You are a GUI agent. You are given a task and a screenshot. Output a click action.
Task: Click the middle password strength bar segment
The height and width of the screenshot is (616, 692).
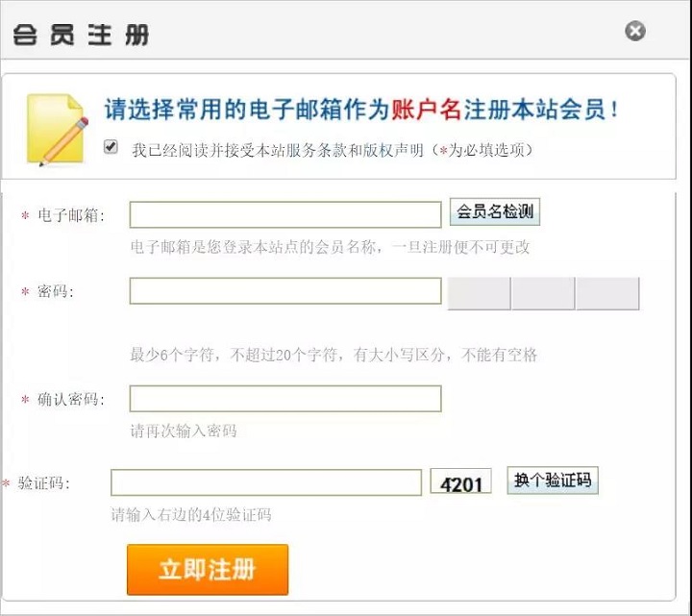pyautogui.click(x=543, y=293)
